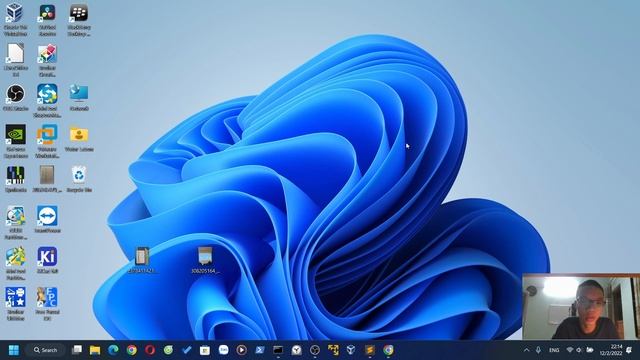Open Chrome next to Edge on taskbar
Screen dimensions: 640x360
tap(132, 350)
